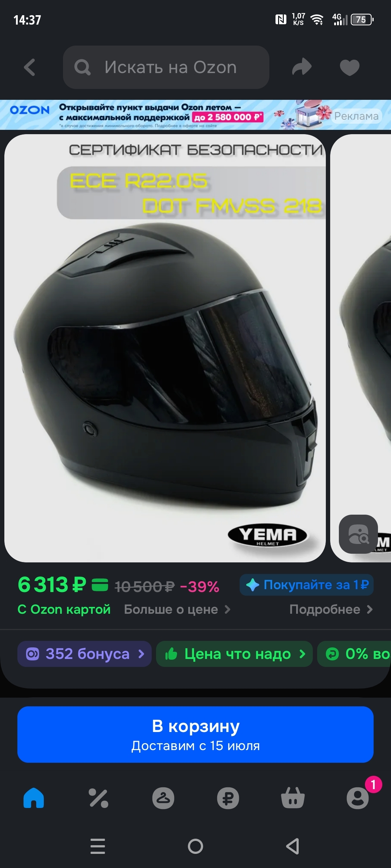Add helmet to favorites with heart icon
This screenshot has height=868, width=391.
click(x=350, y=67)
